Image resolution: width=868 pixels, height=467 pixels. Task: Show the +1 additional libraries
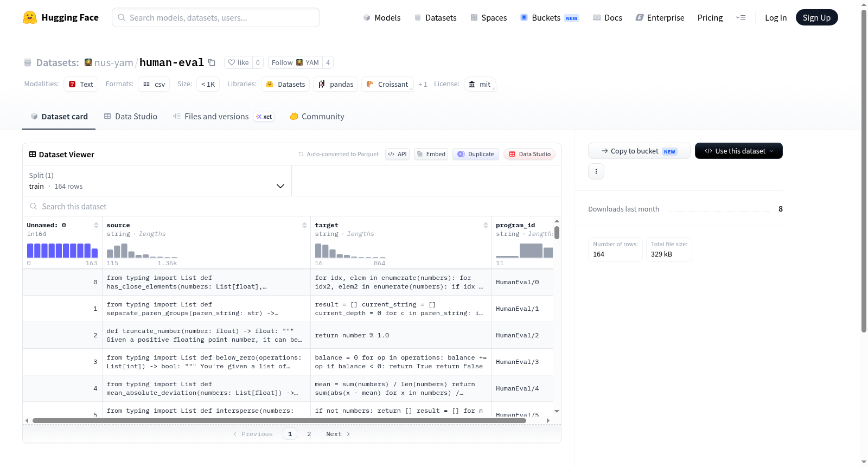423,84
